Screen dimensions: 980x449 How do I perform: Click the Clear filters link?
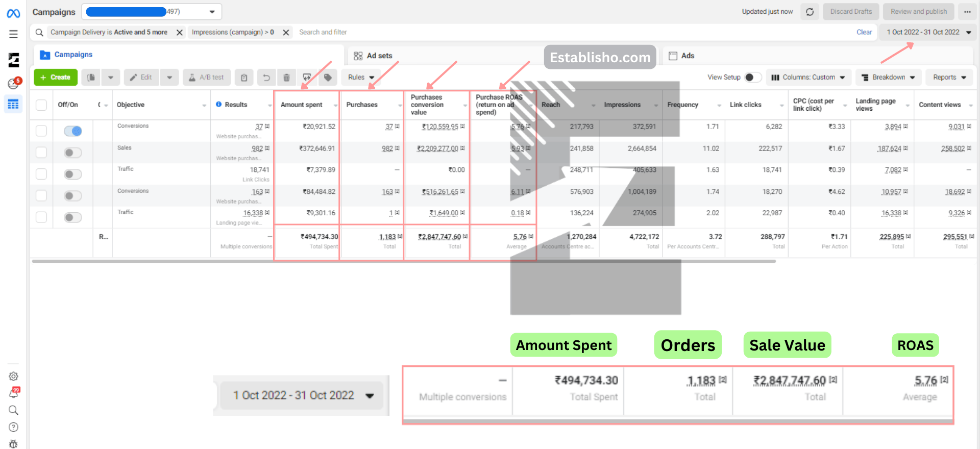coord(864,32)
